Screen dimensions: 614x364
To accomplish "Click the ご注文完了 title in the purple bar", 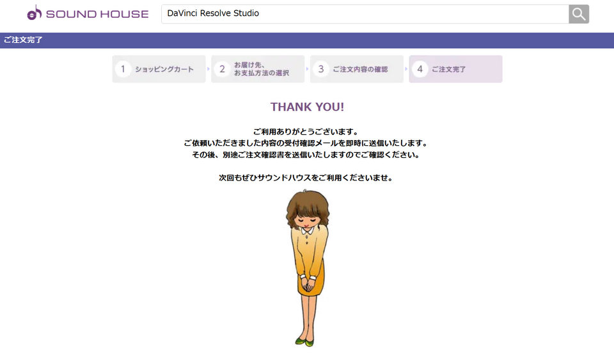I will (x=23, y=40).
